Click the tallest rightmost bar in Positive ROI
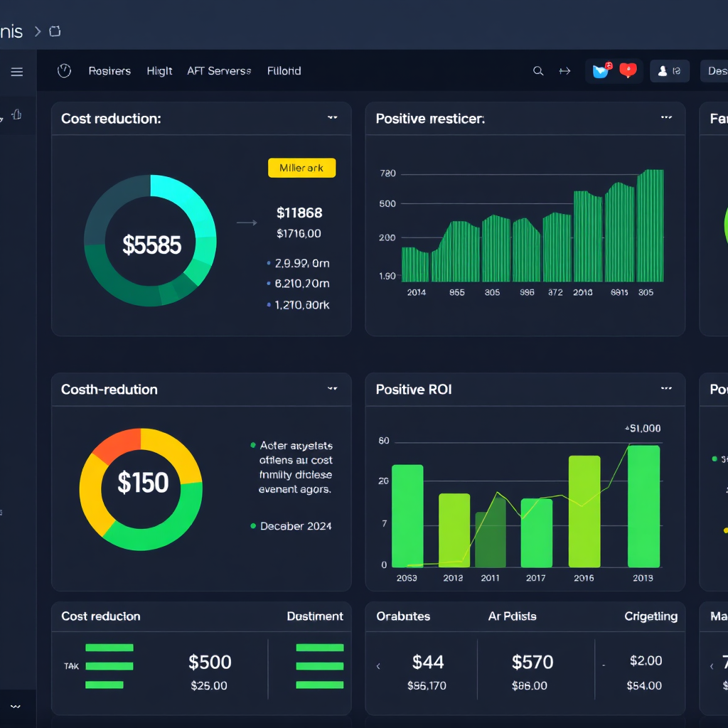 coord(643,506)
